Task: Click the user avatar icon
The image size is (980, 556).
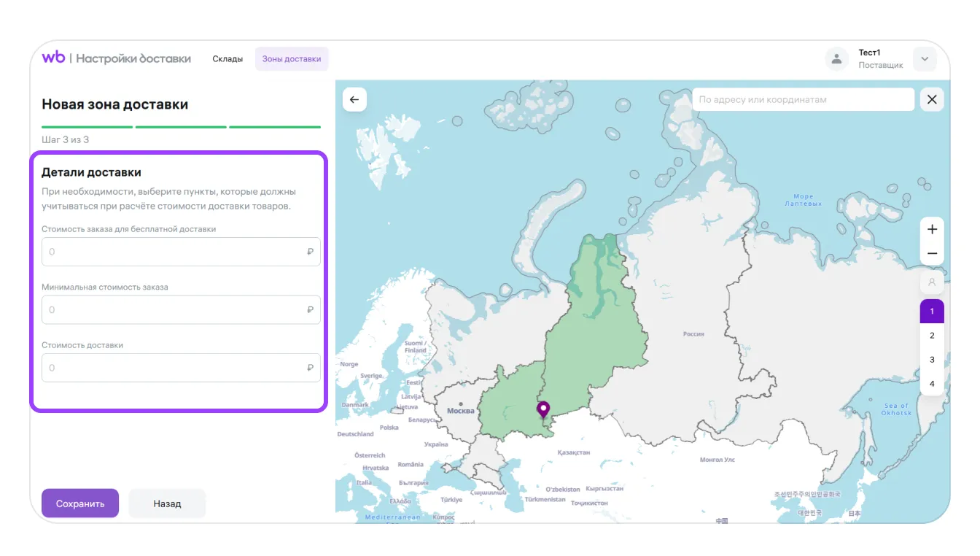Action: coord(837,59)
